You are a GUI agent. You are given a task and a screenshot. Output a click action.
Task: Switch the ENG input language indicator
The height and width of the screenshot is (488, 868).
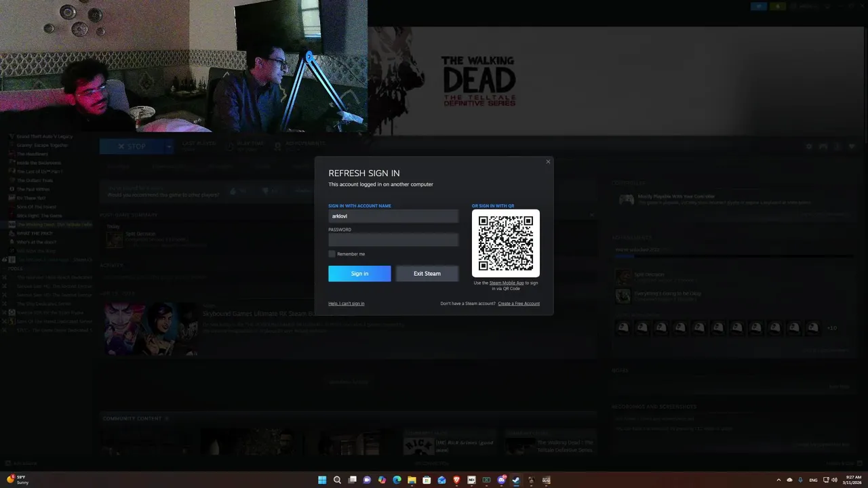coord(813,480)
